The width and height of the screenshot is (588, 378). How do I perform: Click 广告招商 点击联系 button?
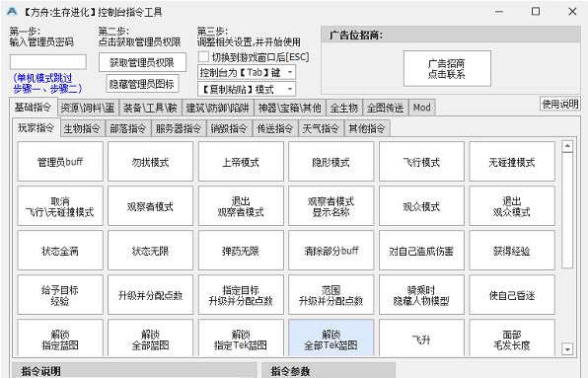coord(447,69)
